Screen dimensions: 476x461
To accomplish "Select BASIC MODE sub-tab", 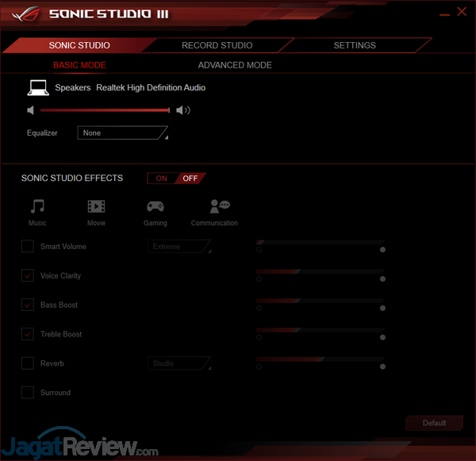I will (79, 65).
